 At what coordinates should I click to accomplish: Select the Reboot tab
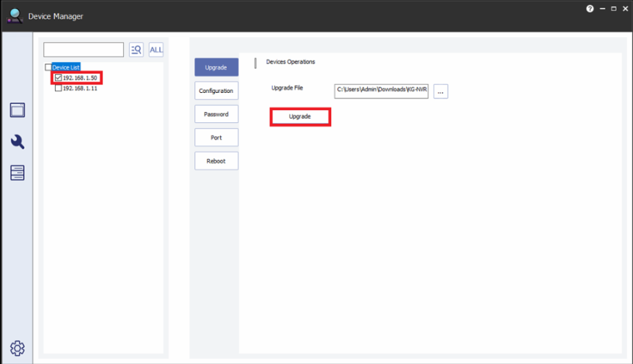click(216, 161)
